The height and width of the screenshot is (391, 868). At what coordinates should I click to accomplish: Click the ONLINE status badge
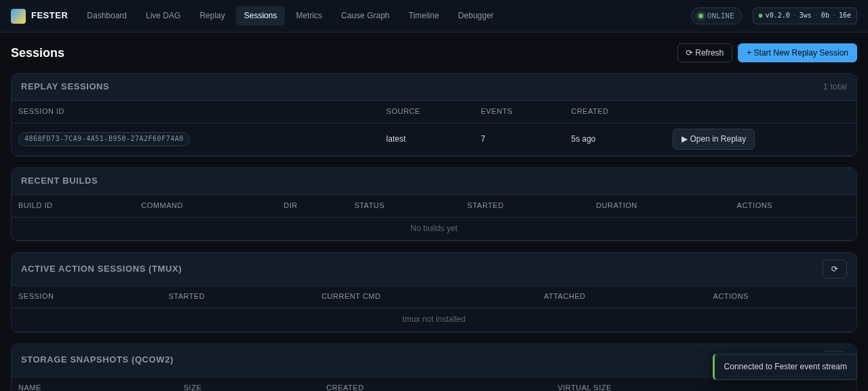point(716,16)
